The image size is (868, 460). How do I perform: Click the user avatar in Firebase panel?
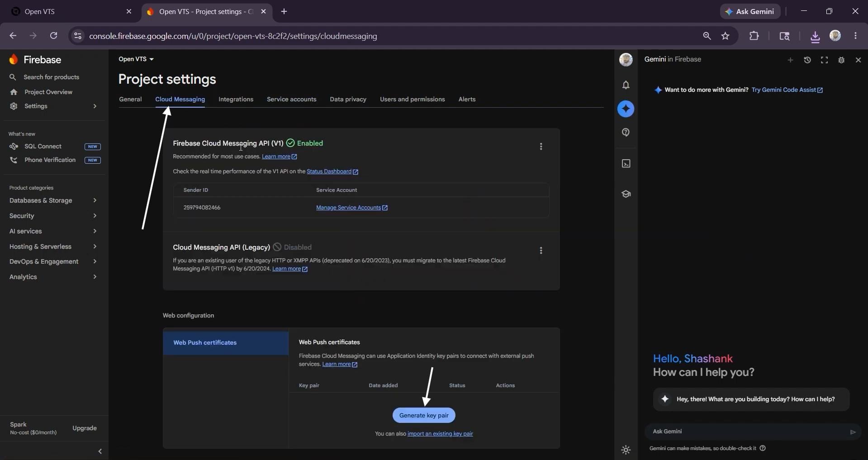[626, 60]
